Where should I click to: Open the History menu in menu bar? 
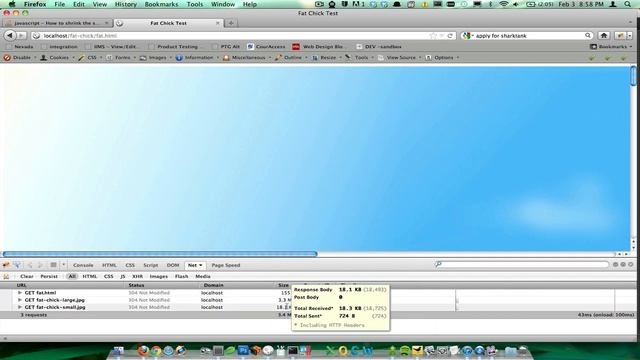126,4
